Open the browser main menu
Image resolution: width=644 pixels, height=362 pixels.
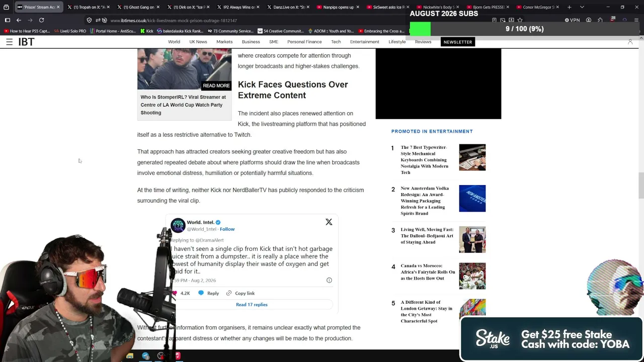pos(636,20)
